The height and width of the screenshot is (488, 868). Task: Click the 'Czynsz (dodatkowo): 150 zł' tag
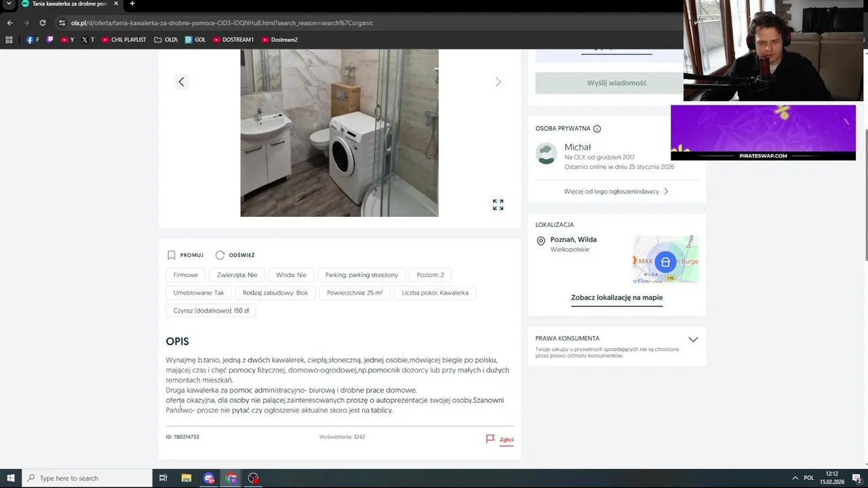[211, 310]
